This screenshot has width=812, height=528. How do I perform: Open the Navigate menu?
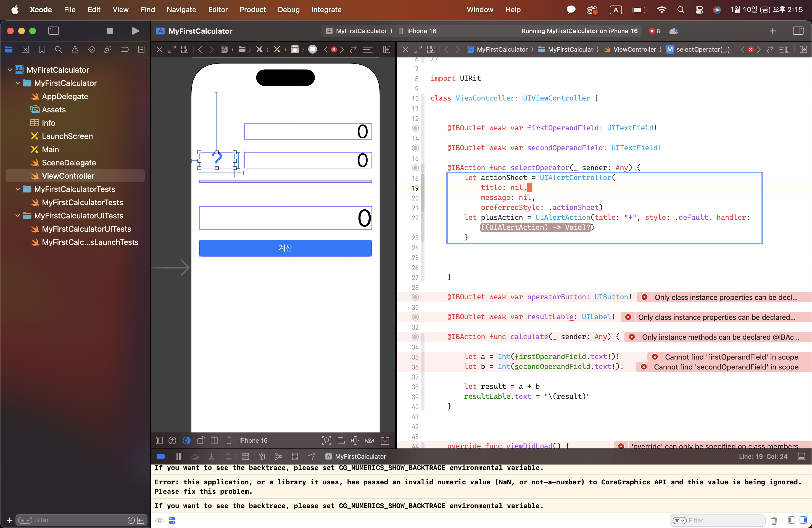(x=181, y=10)
